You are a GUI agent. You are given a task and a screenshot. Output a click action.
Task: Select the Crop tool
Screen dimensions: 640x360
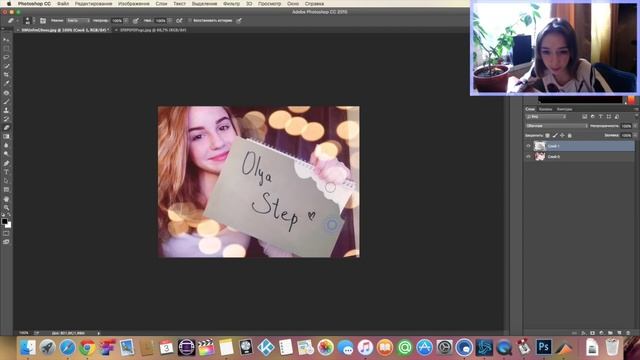(6, 75)
